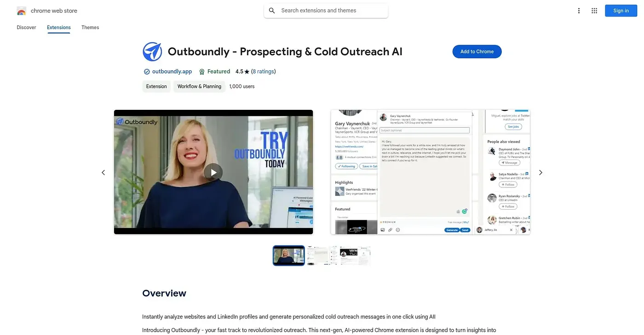The width and height of the screenshot is (644, 335).
Task: Click Add to Chrome
Action: click(477, 51)
